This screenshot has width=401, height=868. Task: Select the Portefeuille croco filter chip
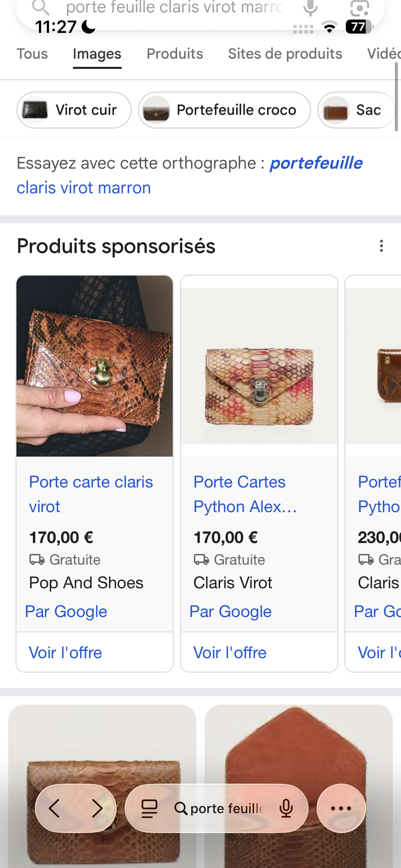coord(224,110)
